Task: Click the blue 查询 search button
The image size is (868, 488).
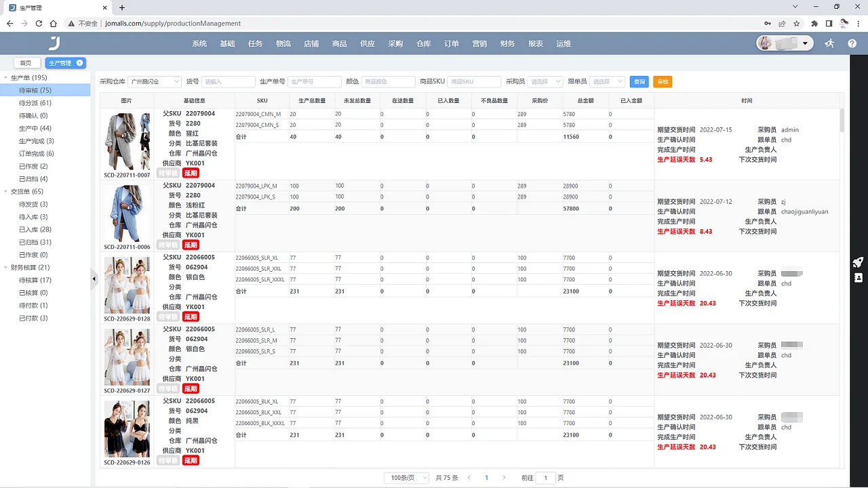Action: [x=637, y=81]
